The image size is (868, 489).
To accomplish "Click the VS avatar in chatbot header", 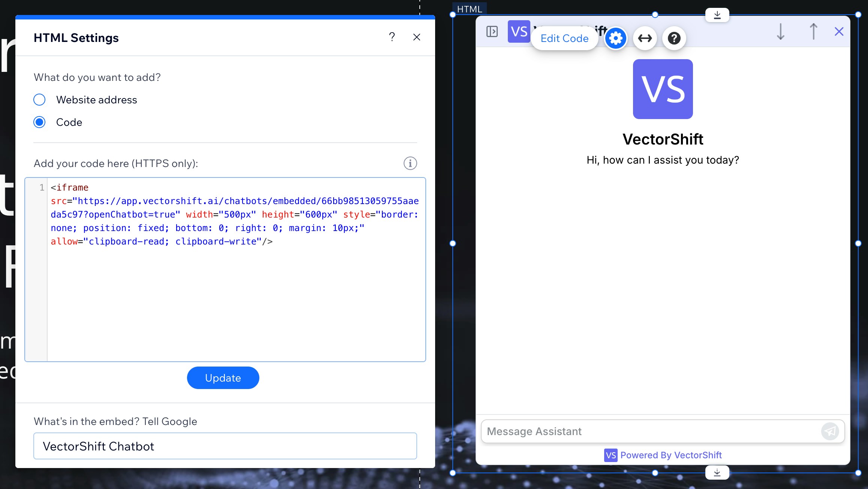I will [519, 31].
